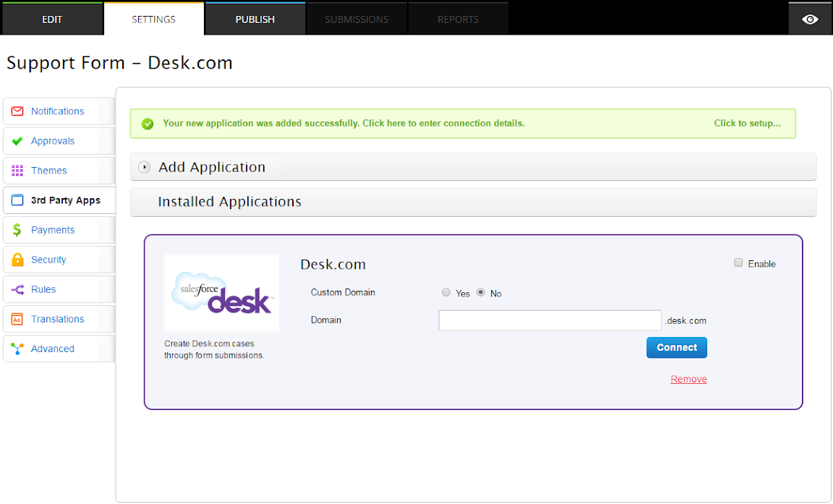Click the Payments dollar sign icon
This screenshot has height=504, width=833.
(17, 230)
